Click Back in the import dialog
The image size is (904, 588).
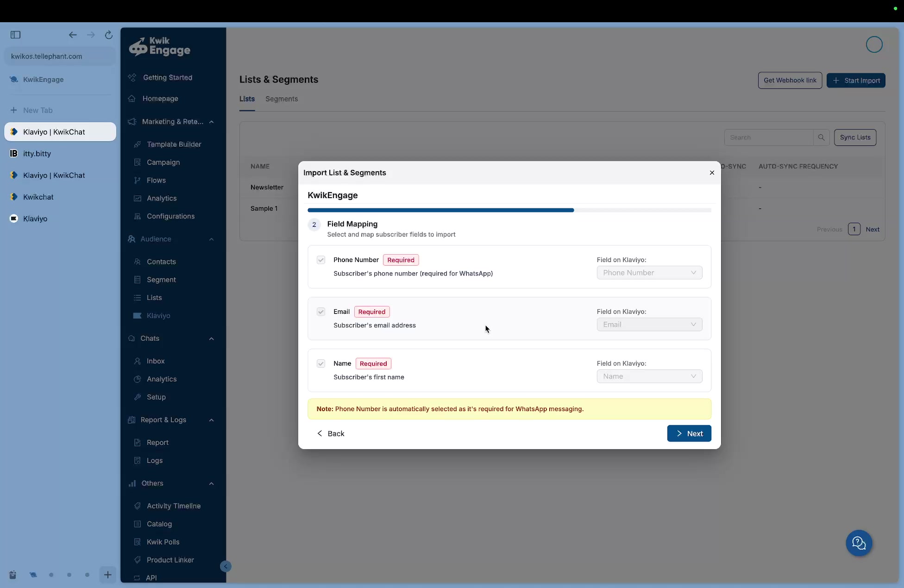click(x=331, y=434)
